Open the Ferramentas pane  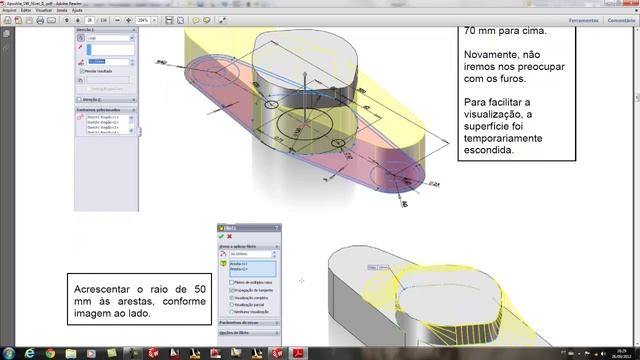584,20
